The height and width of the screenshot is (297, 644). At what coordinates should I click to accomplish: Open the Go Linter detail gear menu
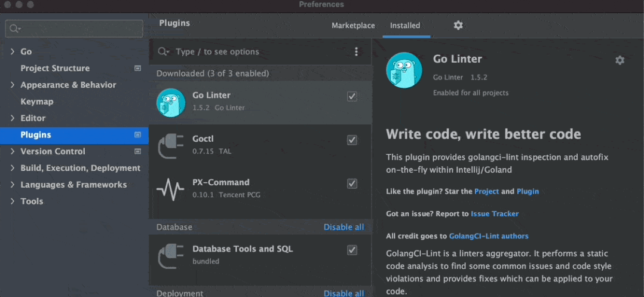click(x=620, y=60)
